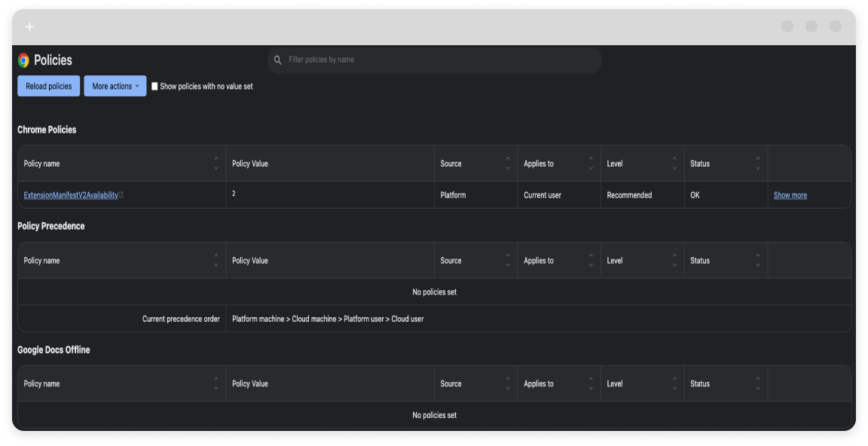Expand details with Show more link
The image size is (868, 446).
pyautogui.click(x=790, y=195)
